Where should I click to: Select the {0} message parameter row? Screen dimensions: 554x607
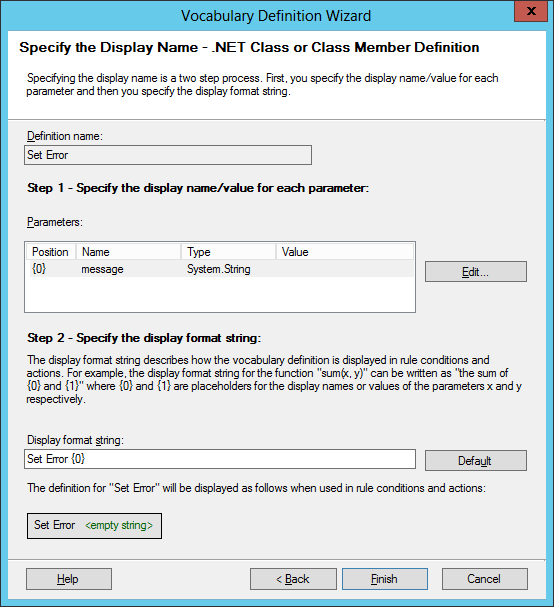[220, 269]
